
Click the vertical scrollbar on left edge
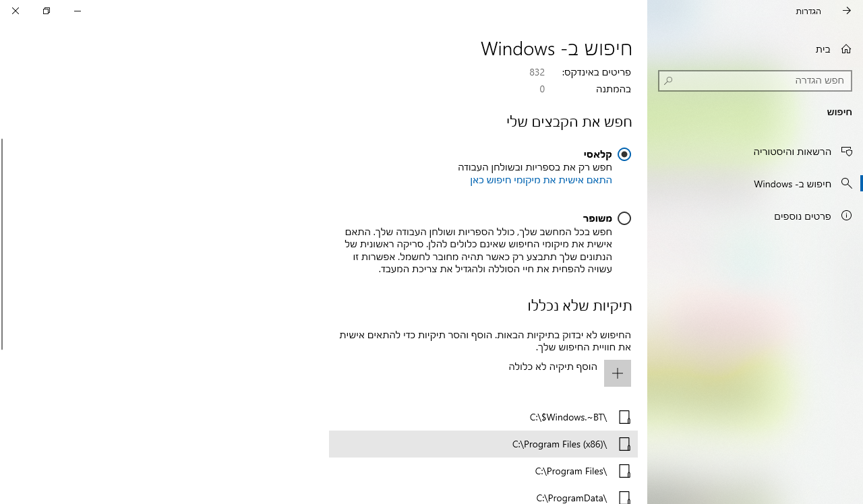click(x=2, y=244)
